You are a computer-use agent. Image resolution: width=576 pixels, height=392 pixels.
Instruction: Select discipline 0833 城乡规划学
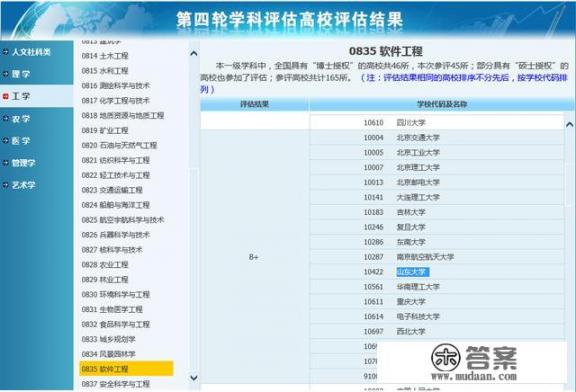click(108, 339)
